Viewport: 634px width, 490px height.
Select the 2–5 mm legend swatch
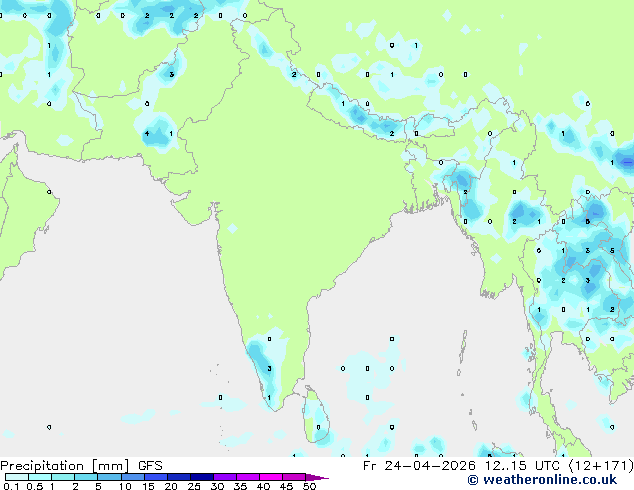pyautogui.click(x=86, y=477)
